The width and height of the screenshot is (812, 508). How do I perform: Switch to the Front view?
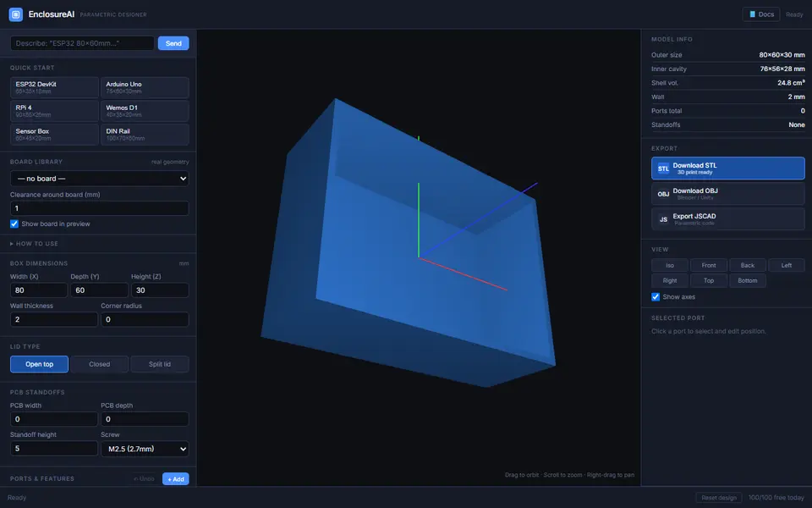point(709,265)
